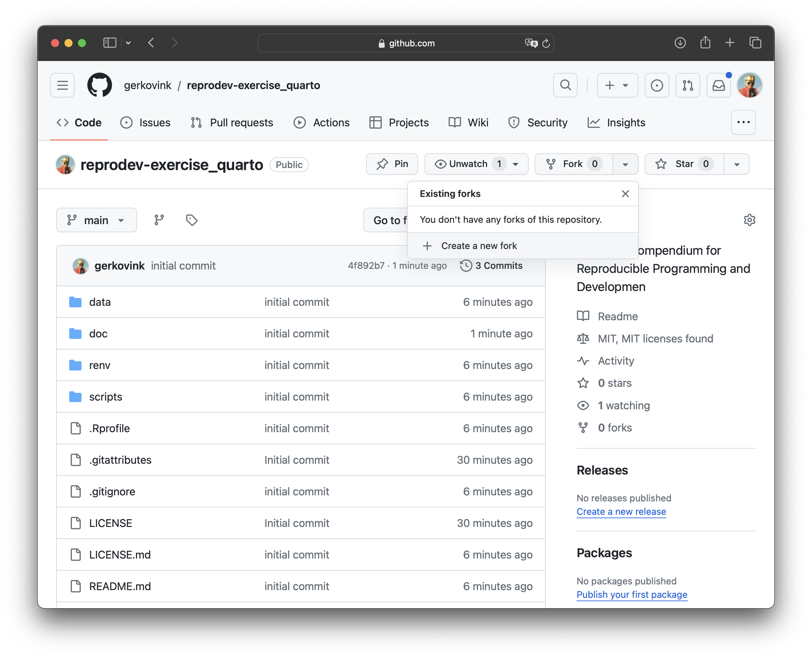Click the Safari translate icon
Image resolution: width=812 pixels, height=658 pixels.
(x=531, y=43)
